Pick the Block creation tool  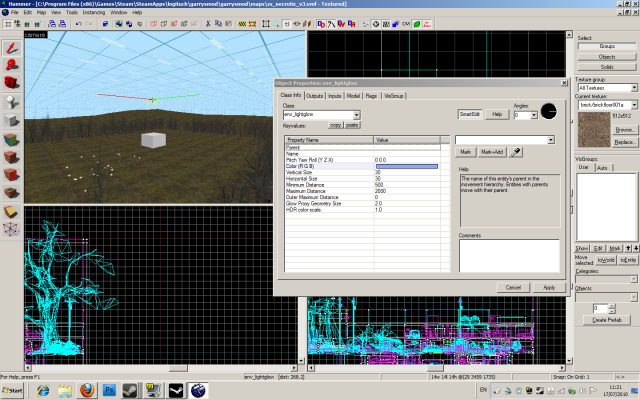tap(10, 120)
